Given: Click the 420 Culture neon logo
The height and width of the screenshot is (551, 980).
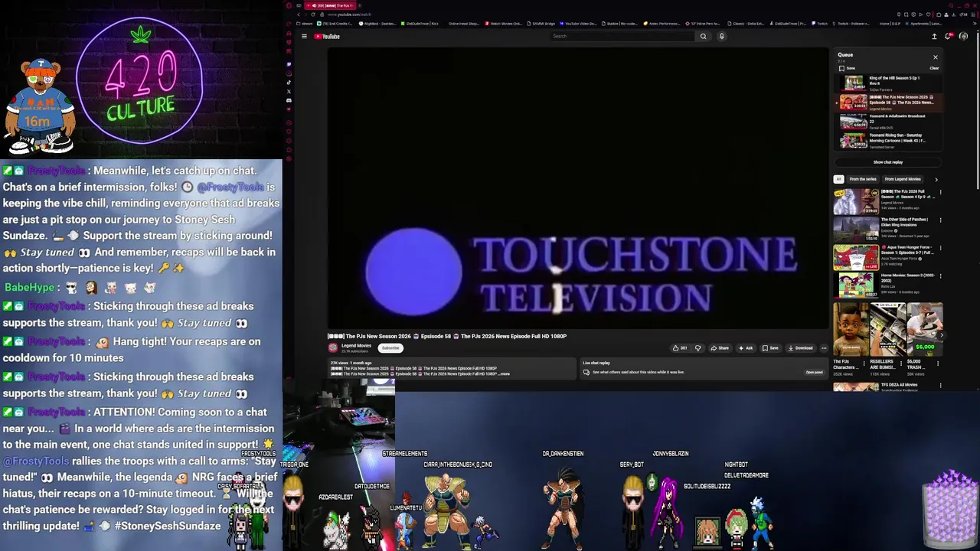Looking at the screenshot, I should pos(141,85).
